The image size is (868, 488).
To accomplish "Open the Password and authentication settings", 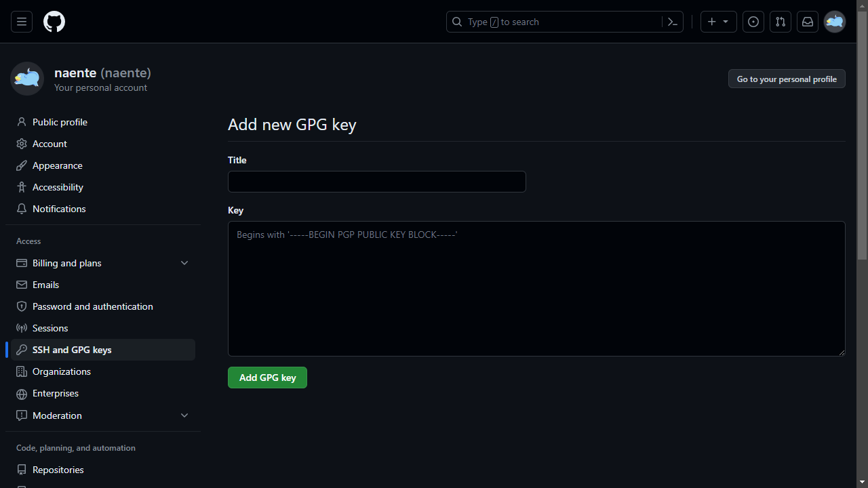I will point(92,306).
